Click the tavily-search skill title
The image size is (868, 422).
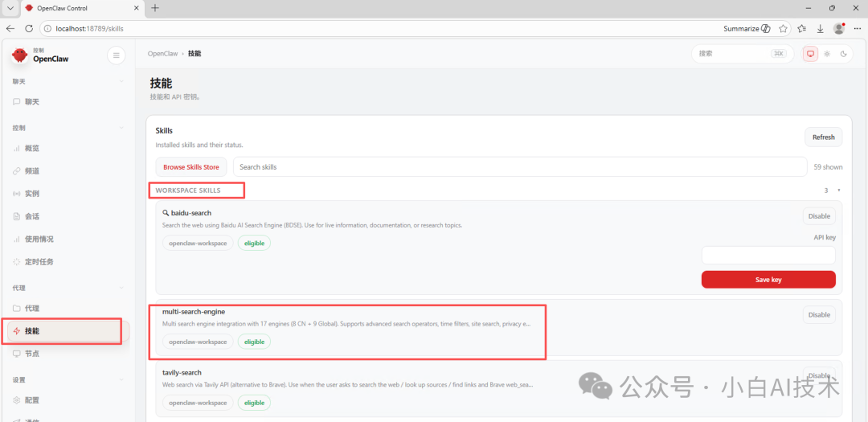click(x=182, y=373)
